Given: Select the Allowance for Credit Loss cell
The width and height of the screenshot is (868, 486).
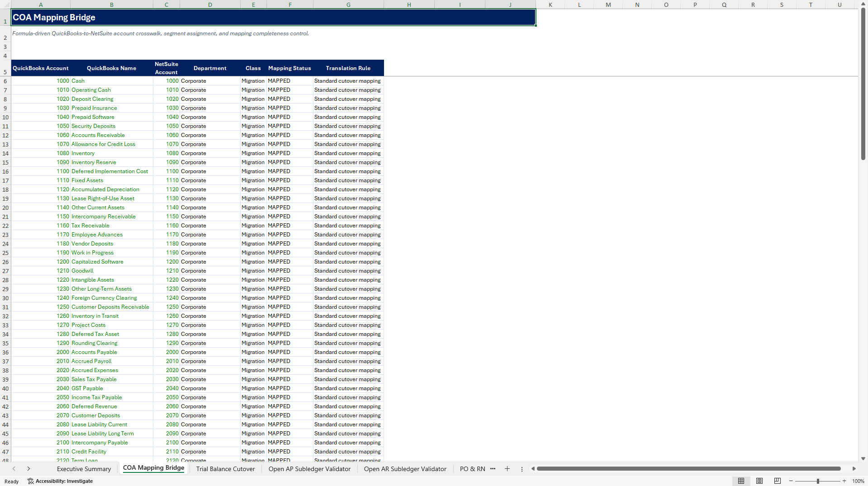Looking at the screenshot, I should (x=111, y=144).
